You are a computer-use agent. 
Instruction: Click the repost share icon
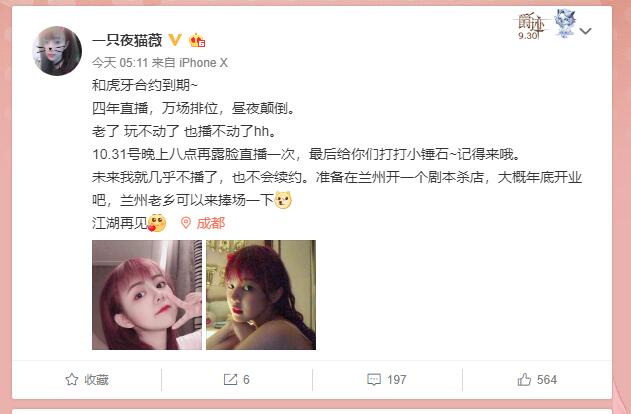pyautogui.click(x=230, y=379)
